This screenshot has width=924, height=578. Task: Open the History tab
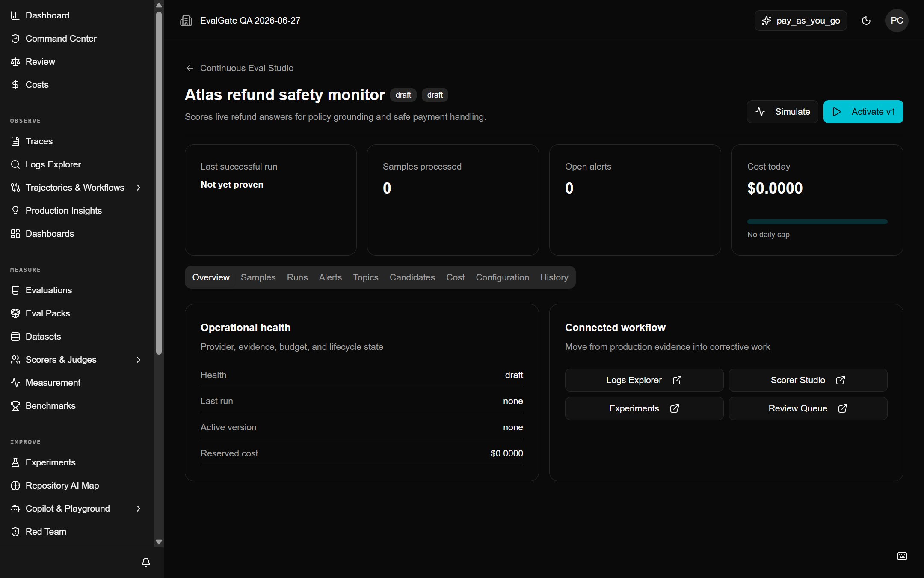pyautogui.click(x=554, y=277)
